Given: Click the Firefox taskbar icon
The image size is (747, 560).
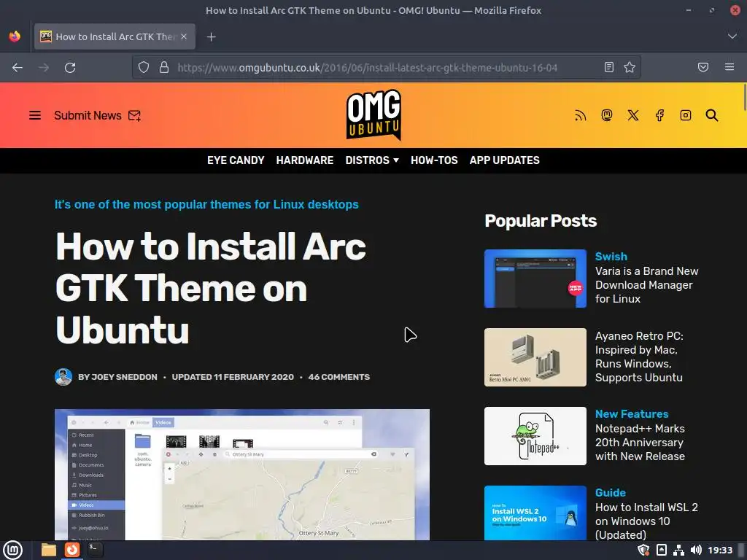Looking at the screenshot, I should click(72, 550).
